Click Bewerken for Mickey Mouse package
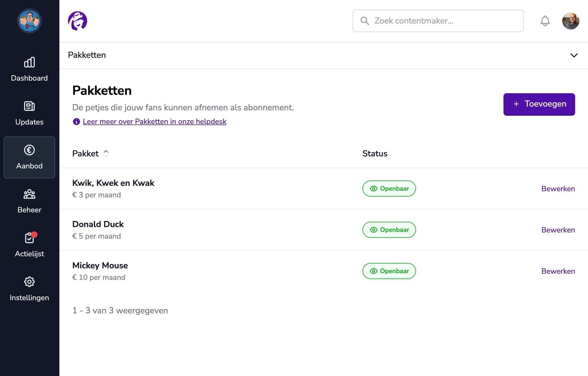The width and height of the screenshot is (588, 376). (x=558, y=271)
